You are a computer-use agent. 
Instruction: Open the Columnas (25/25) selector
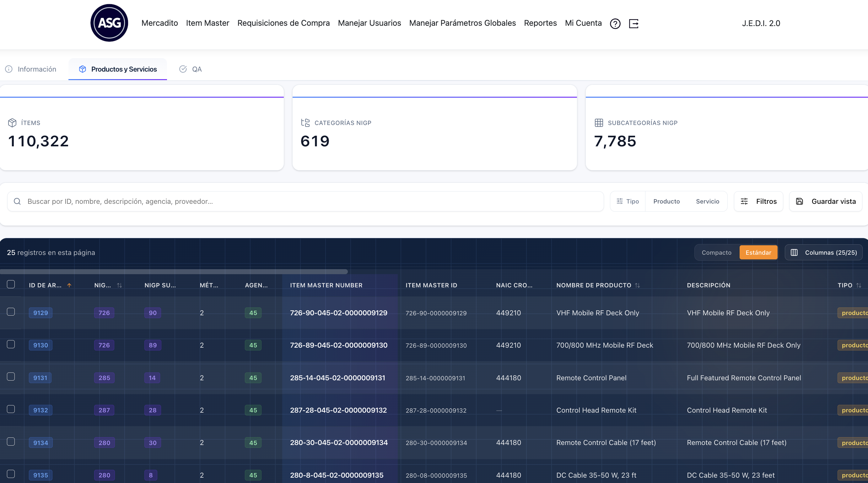pos(823,252)
